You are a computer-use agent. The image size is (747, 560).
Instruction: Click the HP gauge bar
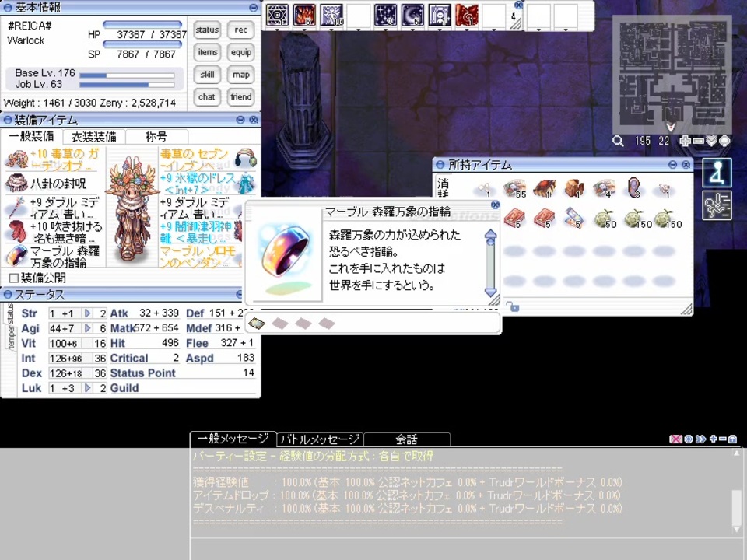click(142, 24)
